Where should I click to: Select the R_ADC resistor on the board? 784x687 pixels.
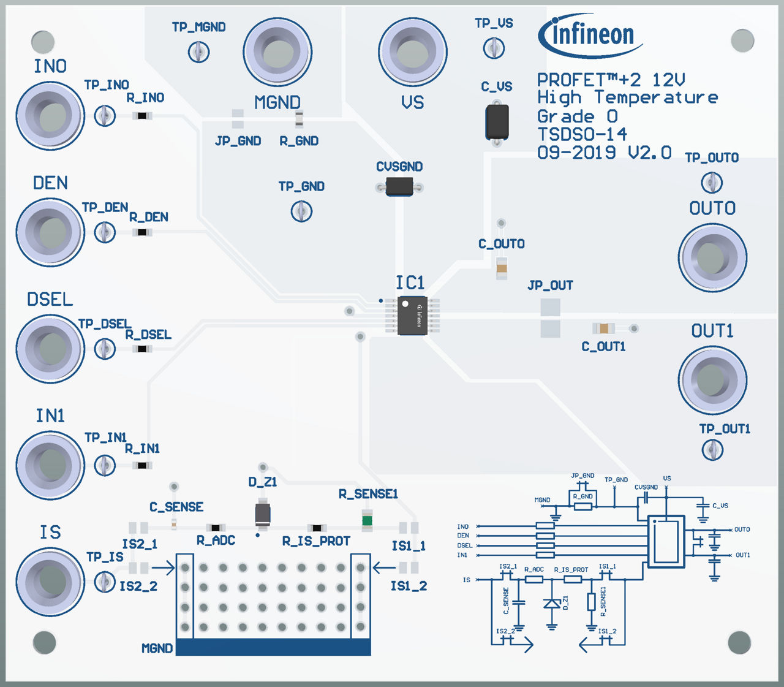click(216, 528)
